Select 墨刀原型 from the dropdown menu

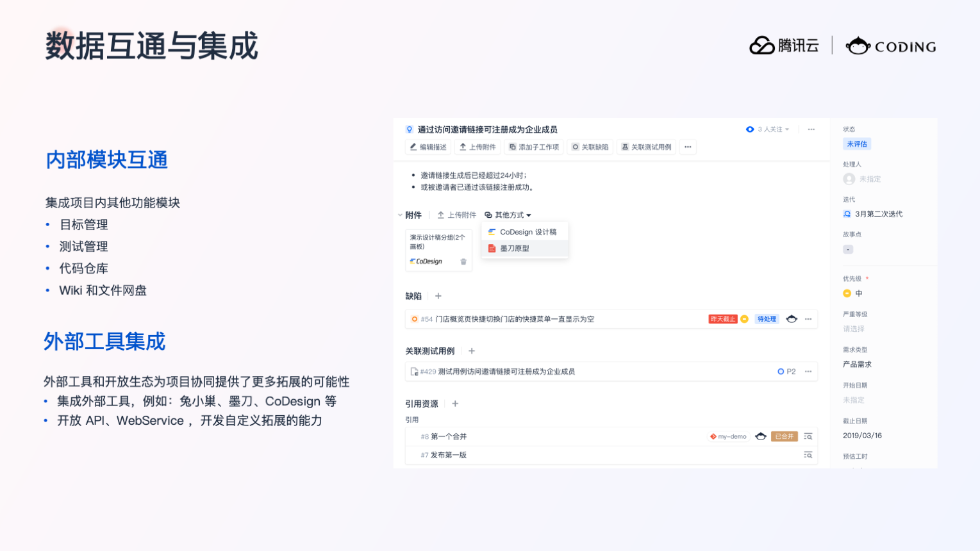pos(524,249)
